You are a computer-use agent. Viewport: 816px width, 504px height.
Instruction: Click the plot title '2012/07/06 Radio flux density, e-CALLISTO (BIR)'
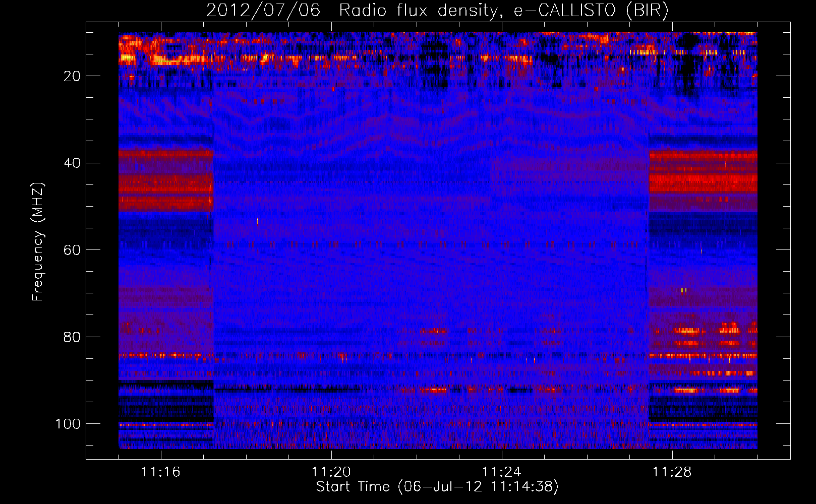click(x=437, y=10)
